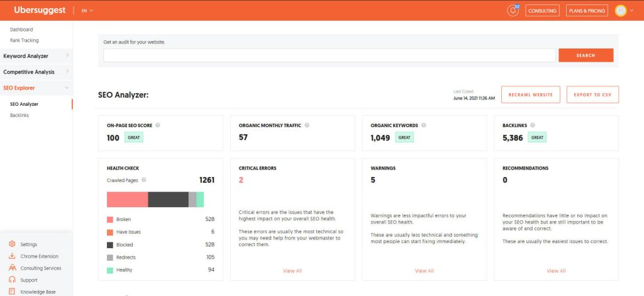The image size is (644, 296).
Task: Click the green Healthy bar segment
Action: click(x=201, y=200)
